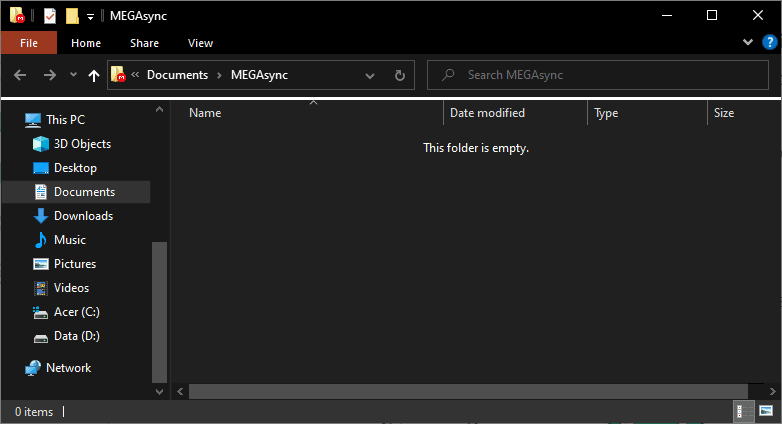Go up one folder level
Viewport: 782px width, 424px height.
click(93, 75)
